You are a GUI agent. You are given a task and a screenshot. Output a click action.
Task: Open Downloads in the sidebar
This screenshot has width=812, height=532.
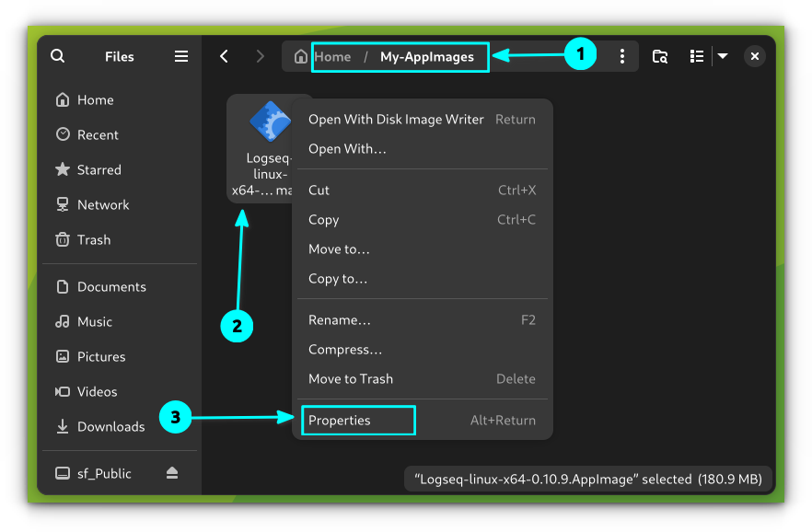coord(110,426)
